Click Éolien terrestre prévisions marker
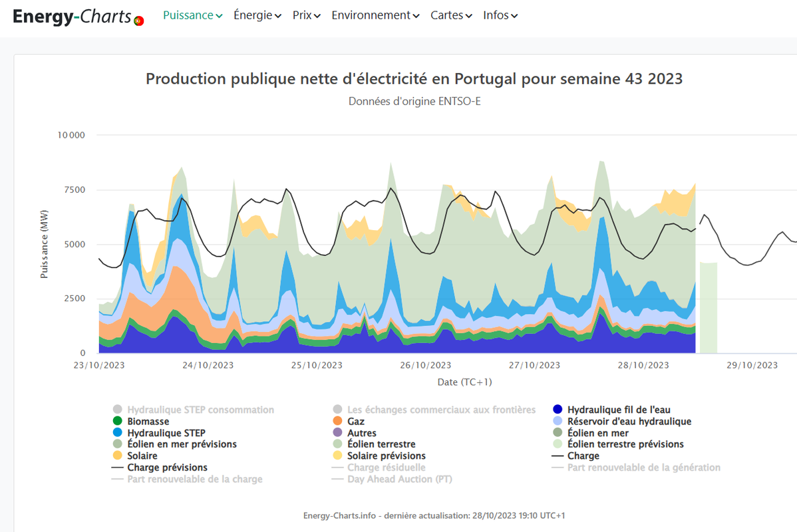Viewport: 797px width, 532px height. coord(558,444)
